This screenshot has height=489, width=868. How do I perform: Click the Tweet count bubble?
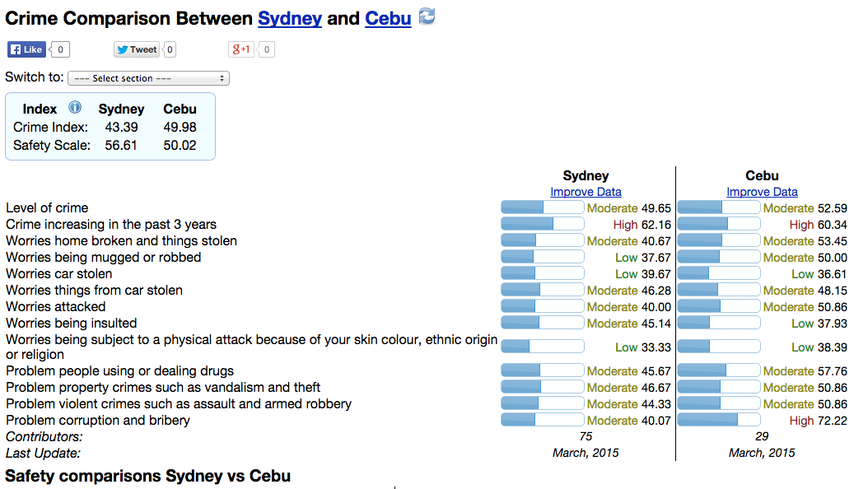point(170,49)
